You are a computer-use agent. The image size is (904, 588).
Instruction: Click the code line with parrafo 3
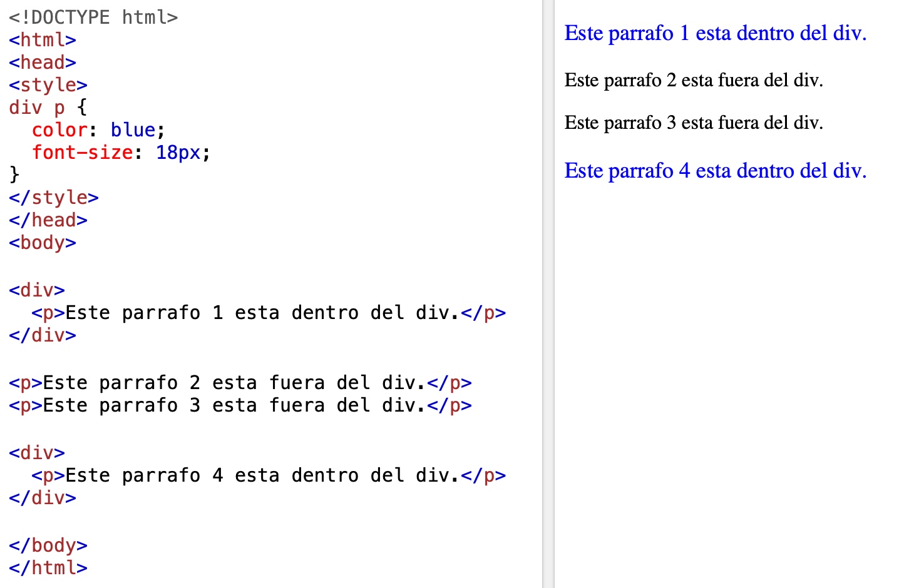point(240,405)
